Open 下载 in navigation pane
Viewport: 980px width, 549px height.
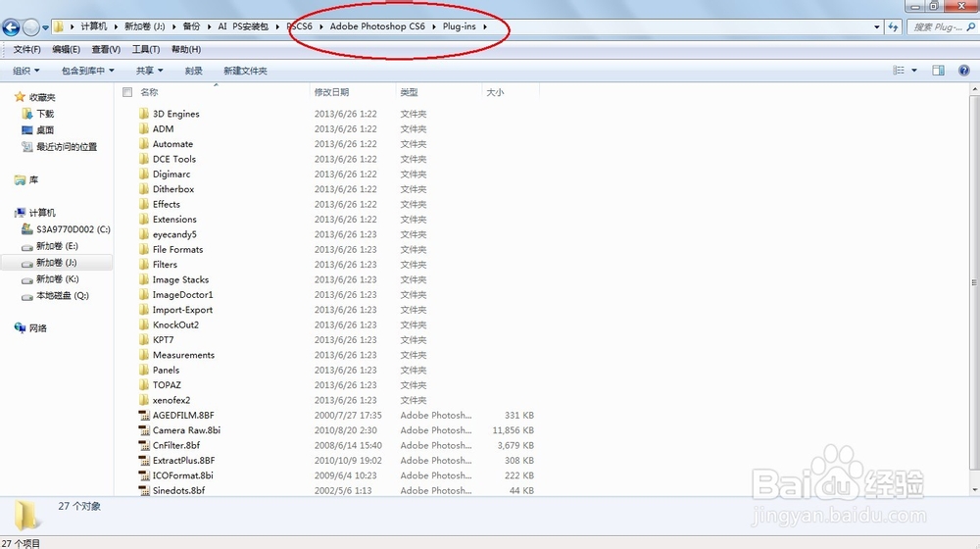coord(45,114)
